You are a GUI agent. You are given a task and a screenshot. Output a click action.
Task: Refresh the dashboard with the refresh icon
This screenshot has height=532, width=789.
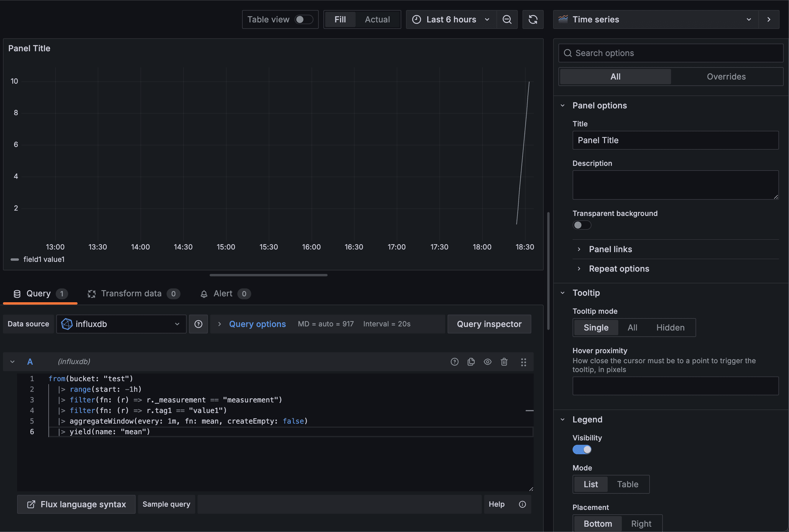pyautogui.click(x=533, y=20)
